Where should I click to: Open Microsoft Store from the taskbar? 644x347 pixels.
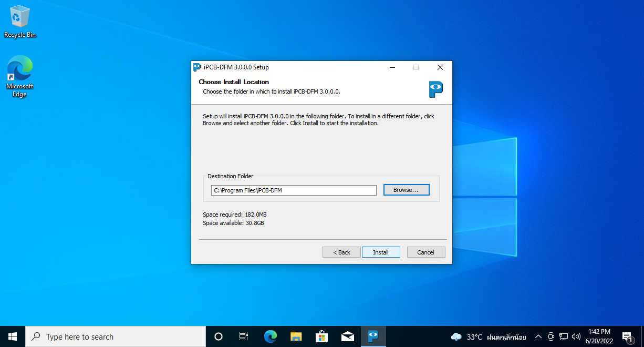tap(322, 336)
